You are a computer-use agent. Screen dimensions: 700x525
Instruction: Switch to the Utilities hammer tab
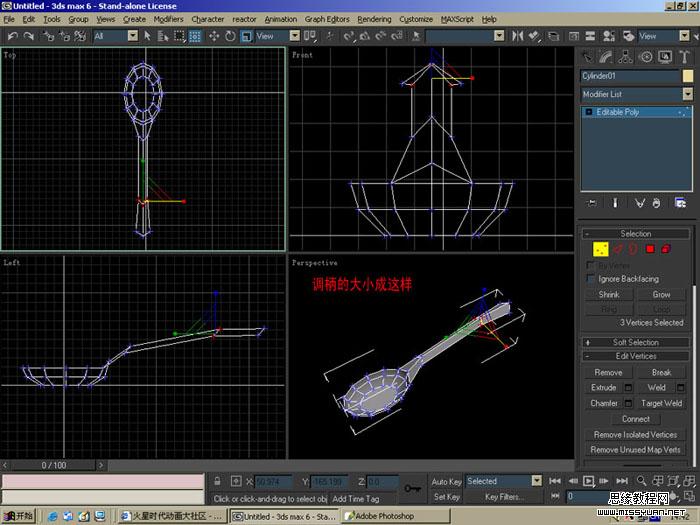pyautogui.click(x=684, y=57)
